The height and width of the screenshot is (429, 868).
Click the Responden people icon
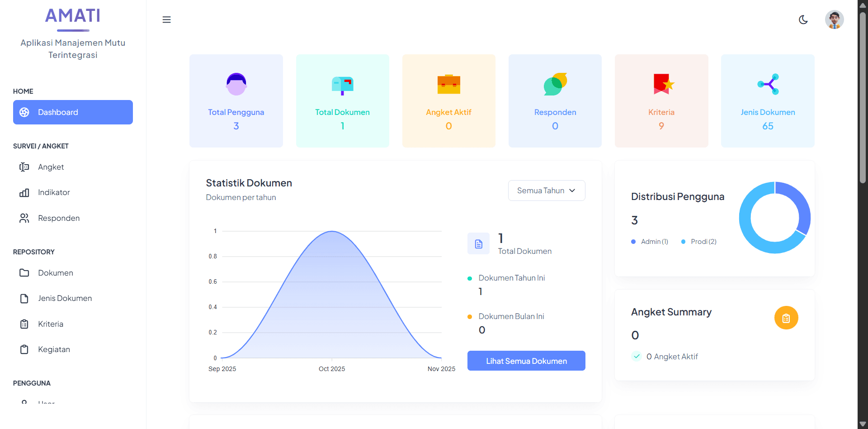[24, 218]
